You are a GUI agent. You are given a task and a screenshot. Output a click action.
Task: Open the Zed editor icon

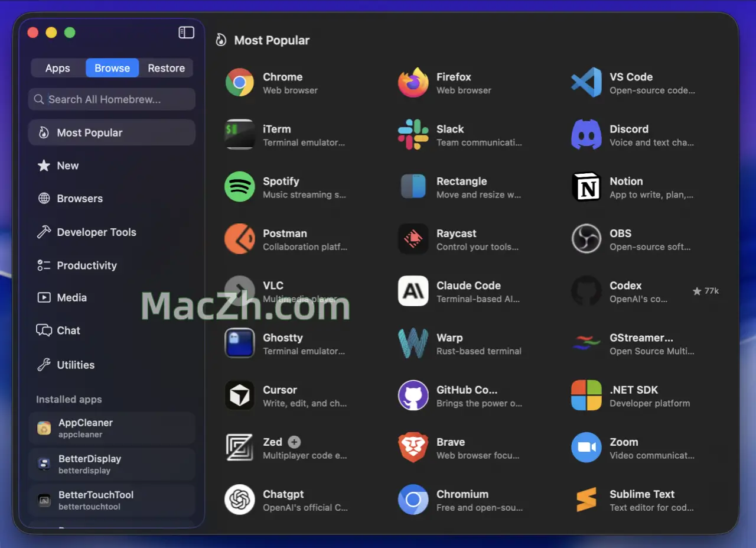(x=240, y=448)
